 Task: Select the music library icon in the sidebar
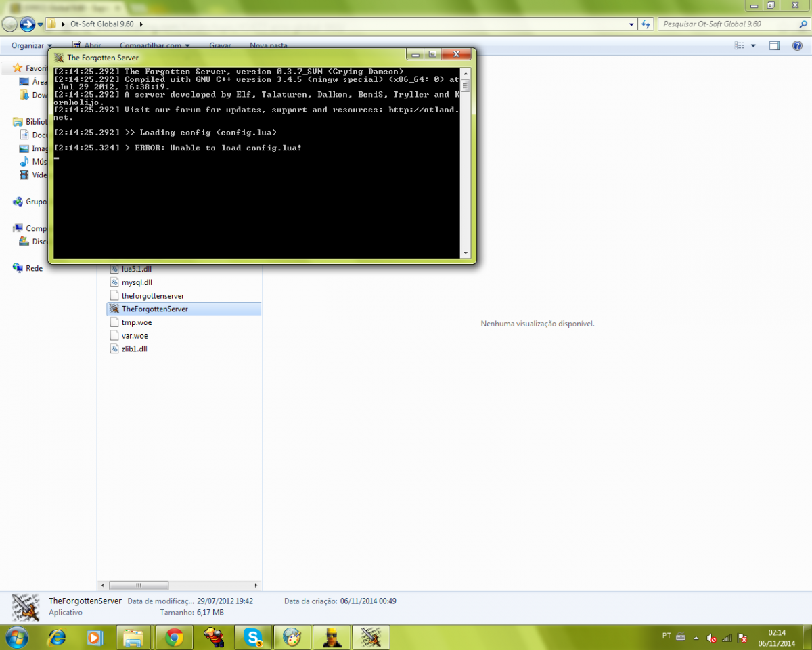[24, 162]
